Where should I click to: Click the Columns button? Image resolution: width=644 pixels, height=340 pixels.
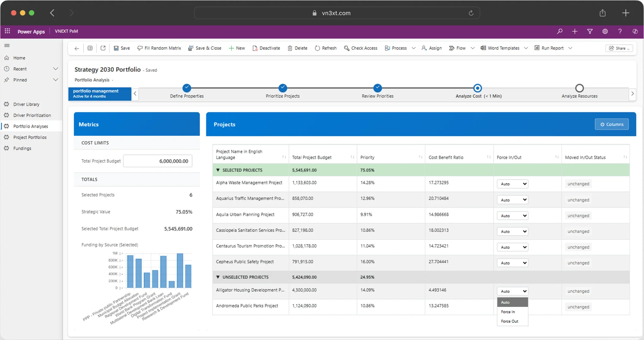click(611, 124)
